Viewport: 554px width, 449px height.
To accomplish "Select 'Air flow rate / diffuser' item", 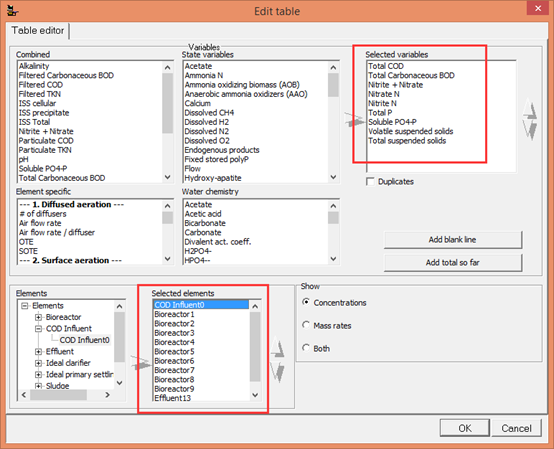I will pyautogui.click(x=57, y=232).
